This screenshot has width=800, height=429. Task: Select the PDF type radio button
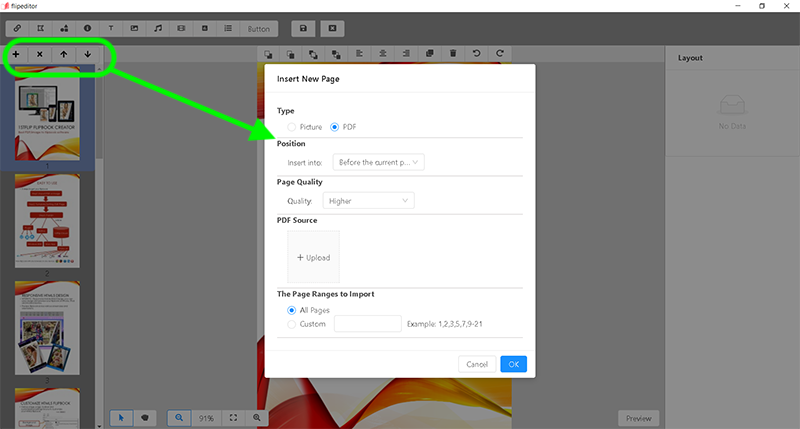pos(334,127)
